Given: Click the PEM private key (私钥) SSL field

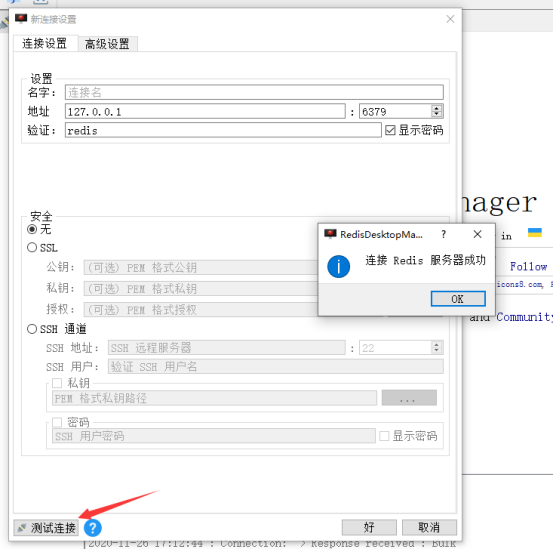Looking at the screenshot, I should click(x=201, y=289).
